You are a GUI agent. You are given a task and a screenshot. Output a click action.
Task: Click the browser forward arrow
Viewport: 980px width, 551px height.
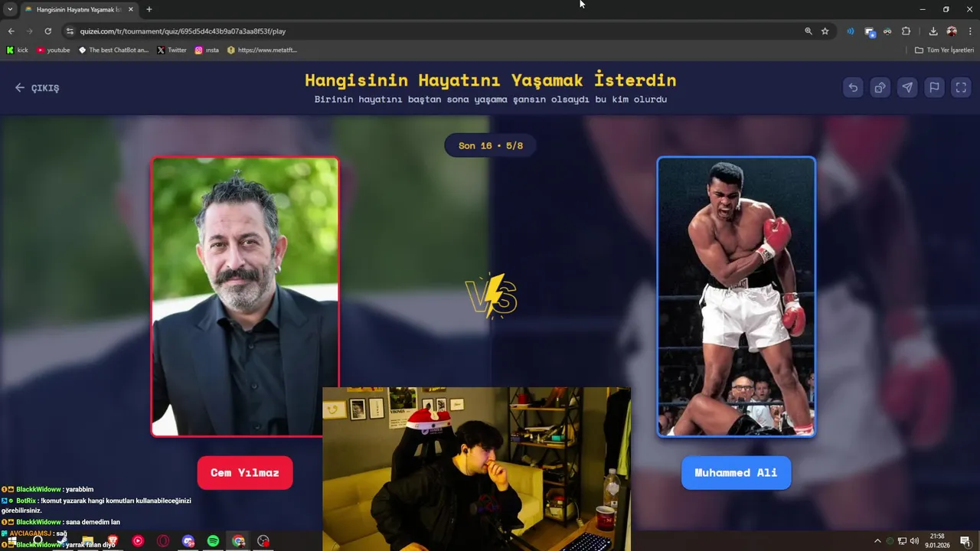[29, 31]
